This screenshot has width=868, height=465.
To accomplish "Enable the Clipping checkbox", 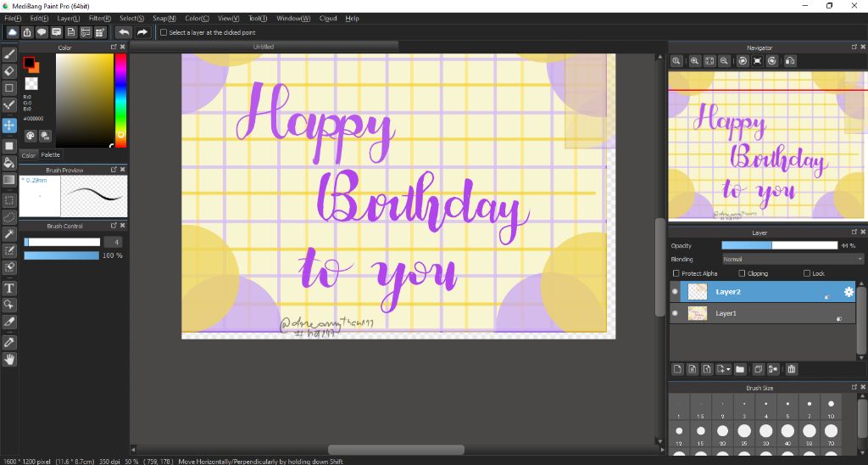I will [x=742, y=273].
